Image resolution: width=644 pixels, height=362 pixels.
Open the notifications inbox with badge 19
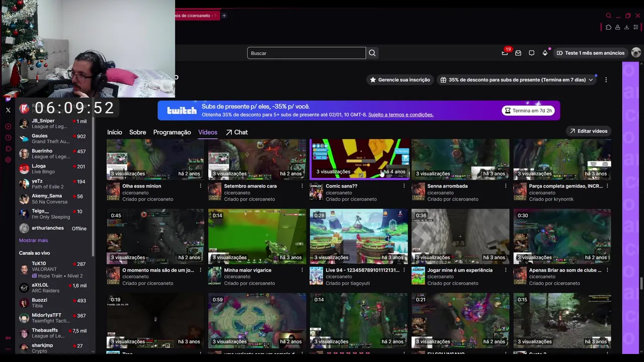[x=505, y=53]
